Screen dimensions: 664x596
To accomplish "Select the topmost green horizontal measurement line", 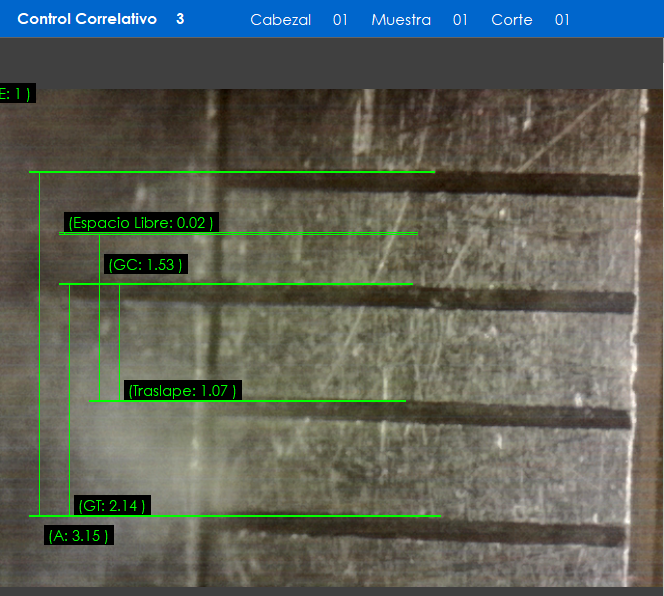I will click(232, 172).
